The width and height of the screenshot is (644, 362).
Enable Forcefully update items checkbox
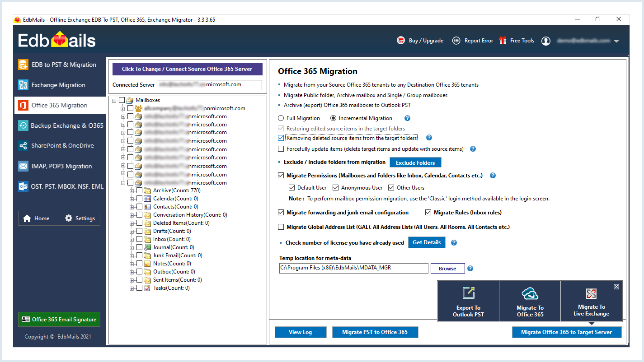tap(281, 149)
